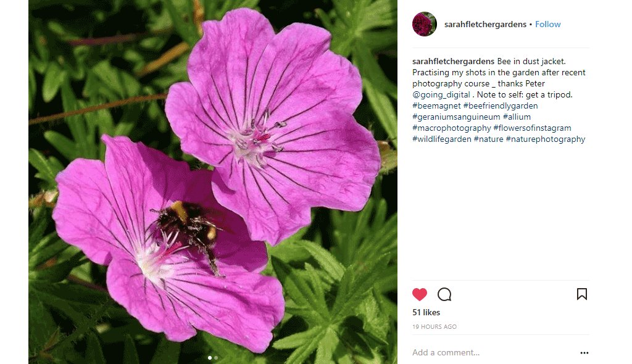This screenshot has width=632, height=364.
Task: Open the 19 hours ago timestamp
Action: (x=434, y=327)
